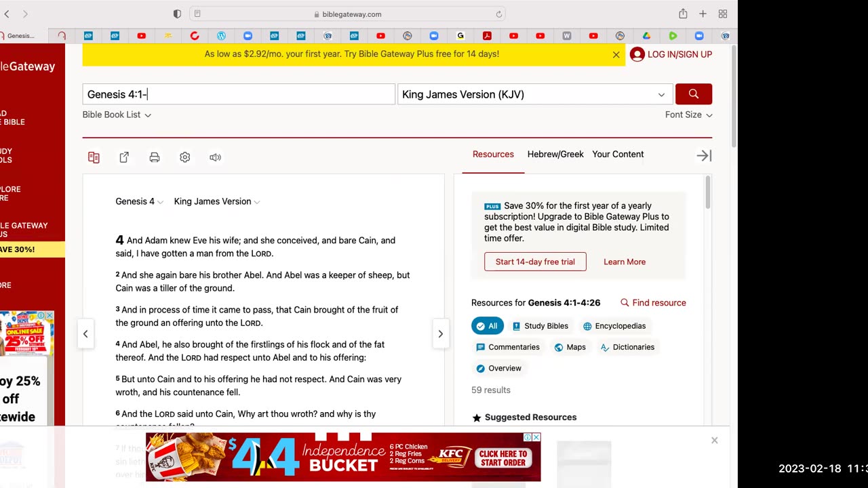Go back in Safari history
Screen dimensions: 868x488
click(7, 14)
